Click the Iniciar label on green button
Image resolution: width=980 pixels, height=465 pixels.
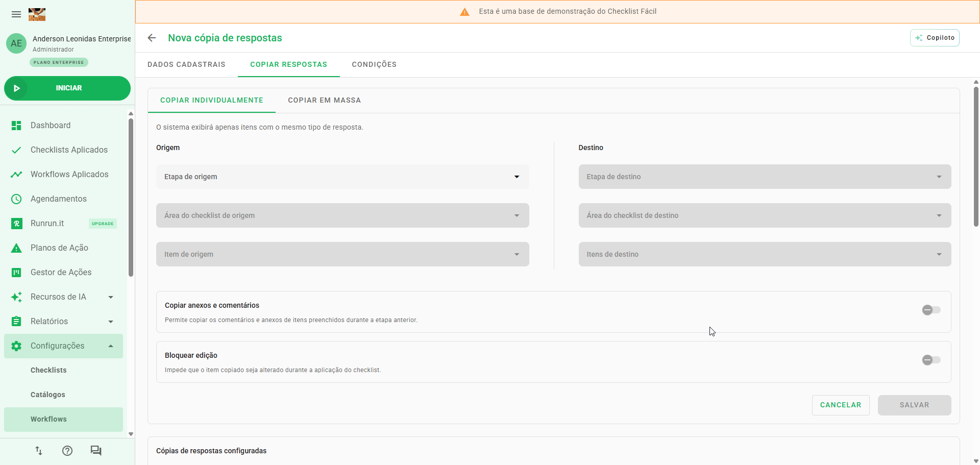click(x=69, y=88)
